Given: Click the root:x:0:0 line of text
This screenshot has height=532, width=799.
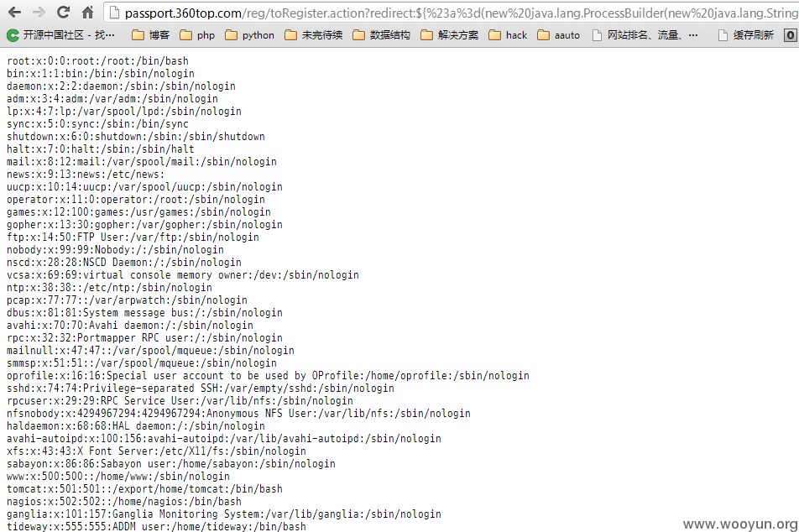Looking at the screenshot, I should point(98,60).
